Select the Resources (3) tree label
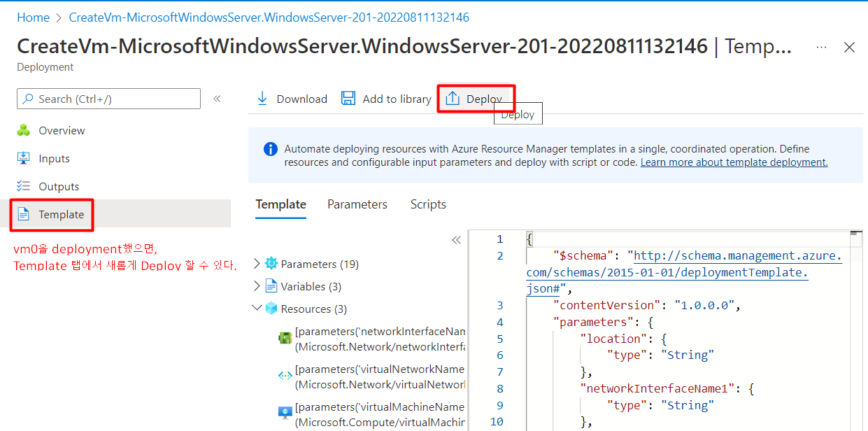Image resolution: width=868 pixels, height=431 pixels. point(313,309)
